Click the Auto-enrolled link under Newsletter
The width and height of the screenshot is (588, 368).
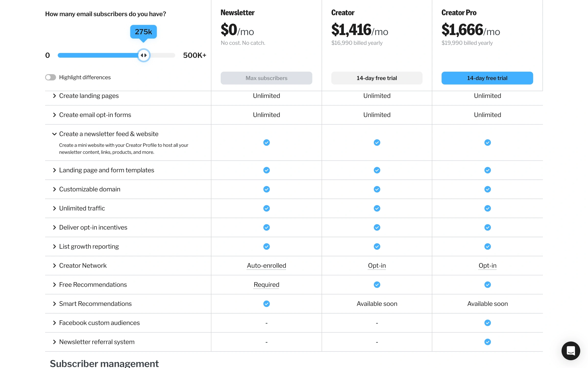click(266, 265)
